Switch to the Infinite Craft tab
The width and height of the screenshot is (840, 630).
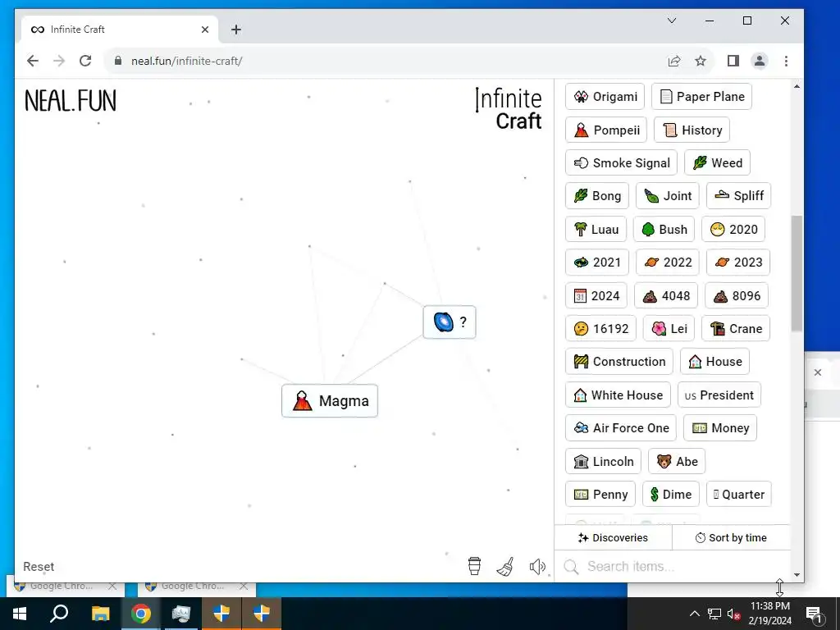coord(120,30)
